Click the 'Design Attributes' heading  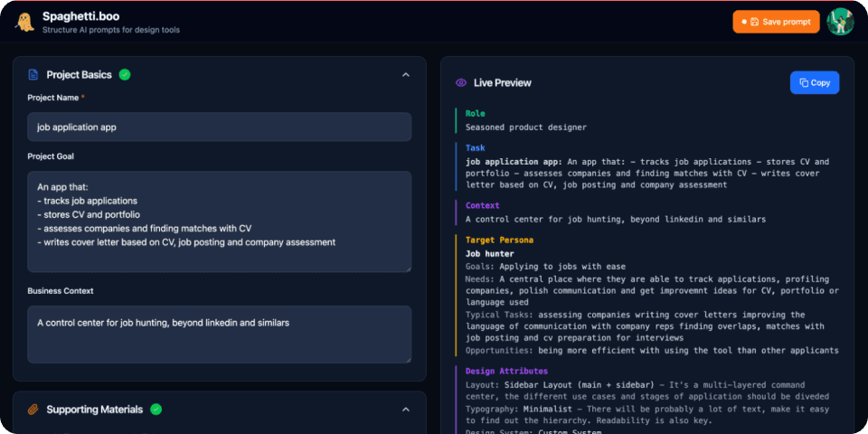pos(506,372)
